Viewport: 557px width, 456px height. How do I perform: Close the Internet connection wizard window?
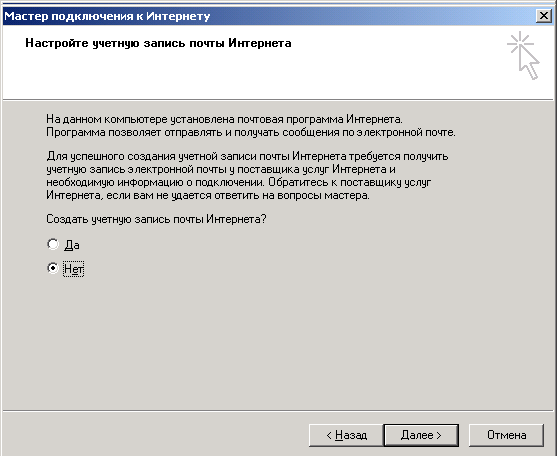tap(544, 16)
